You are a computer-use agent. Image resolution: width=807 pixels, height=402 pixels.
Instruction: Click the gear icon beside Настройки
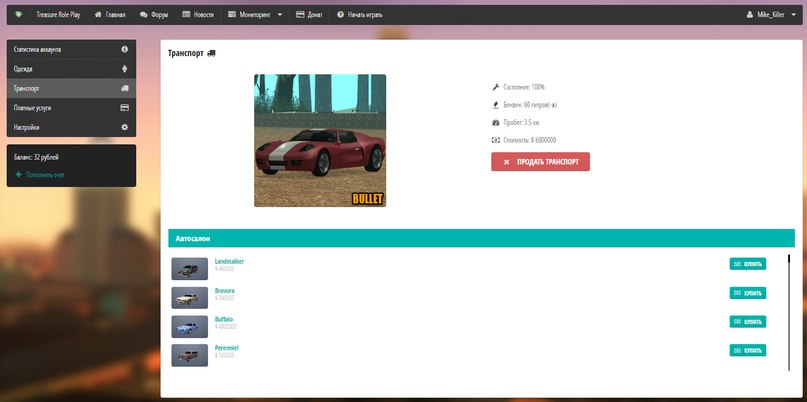pyautogui.click(x=125, y=127)
